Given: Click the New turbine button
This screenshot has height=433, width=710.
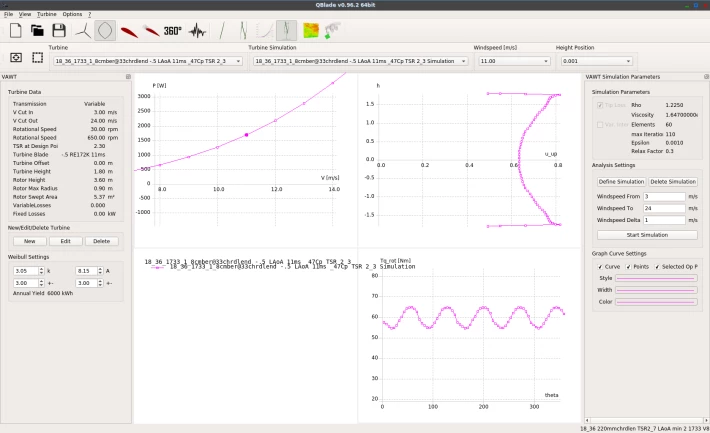Looking at the screenshot, I should (x=29, y=241).
